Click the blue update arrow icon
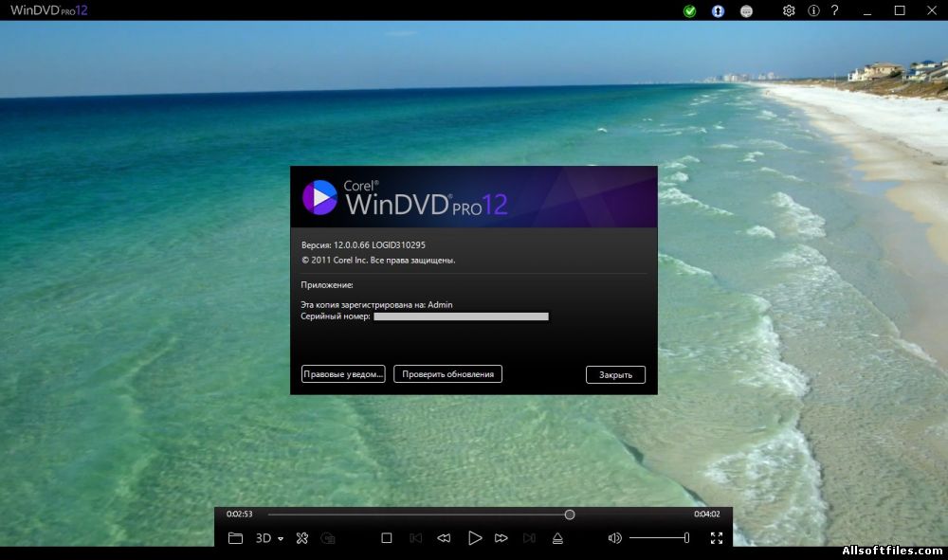Viewport: 948px width, 560px height. tap(719, 11)
